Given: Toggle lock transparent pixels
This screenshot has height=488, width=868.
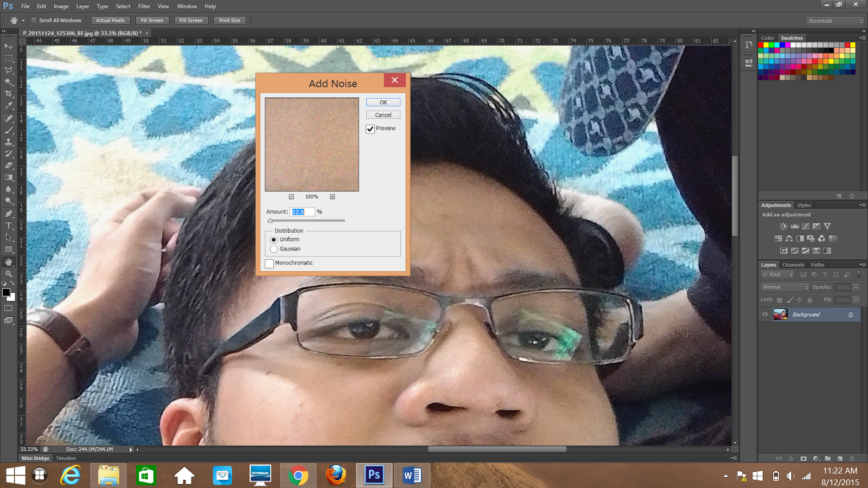Looking at the screenshot, I should tap(780, 300).
